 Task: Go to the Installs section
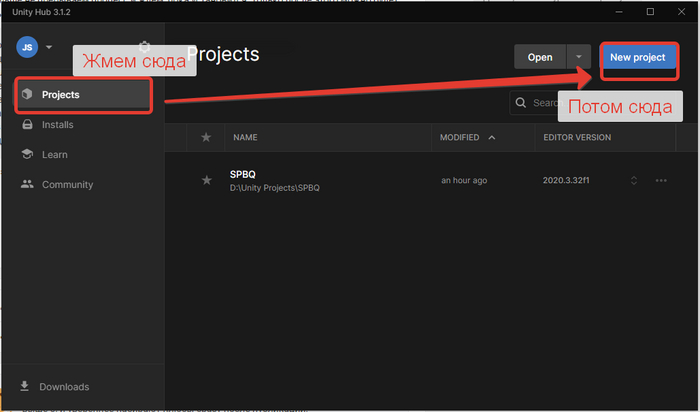click(x=57, y=125)
